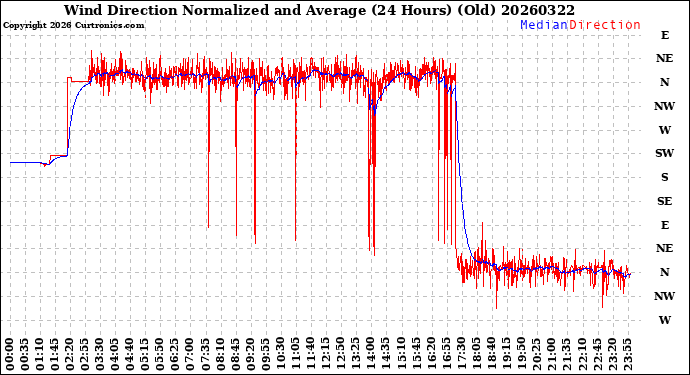Click the 05:15 time axis label
The width and height of the screenshot is (690, 375).
point(145,355)
